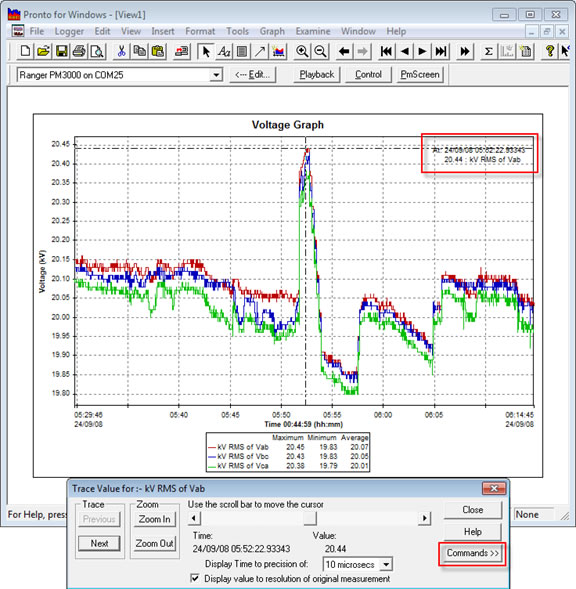Select the arrow pointer tool
576x589 pixels.
point(206,51)
